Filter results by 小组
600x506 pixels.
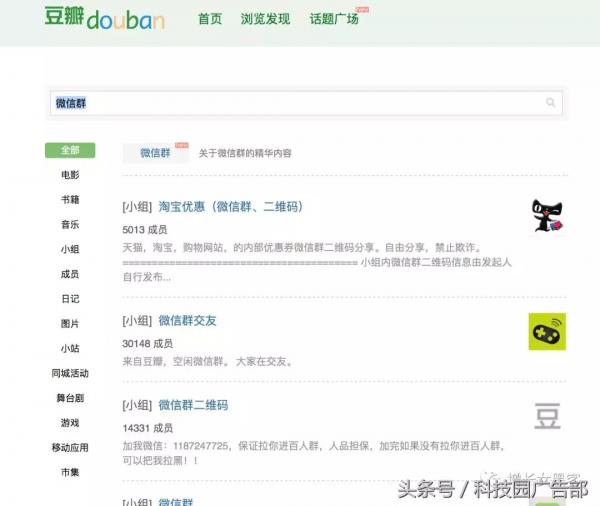[70, 250]
